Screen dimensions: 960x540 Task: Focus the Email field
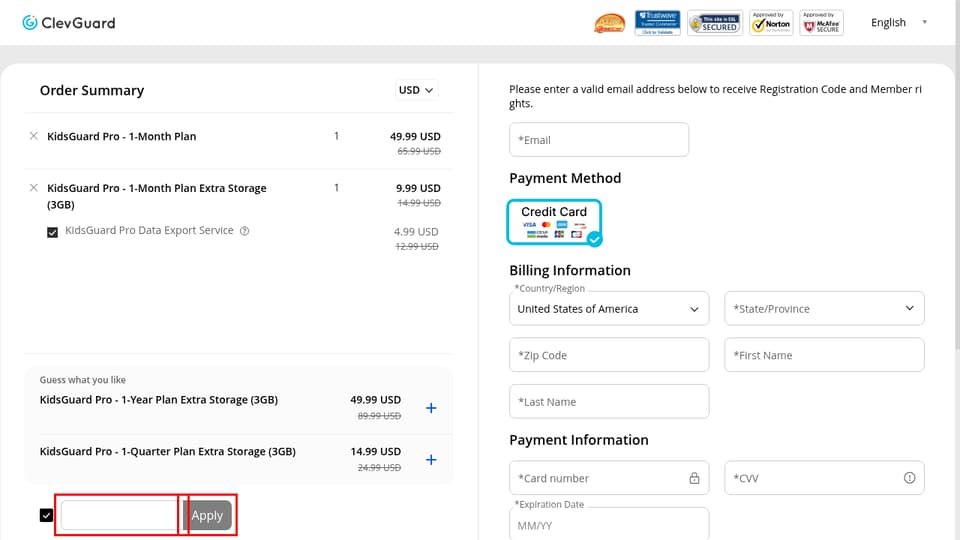coord(599,140)
